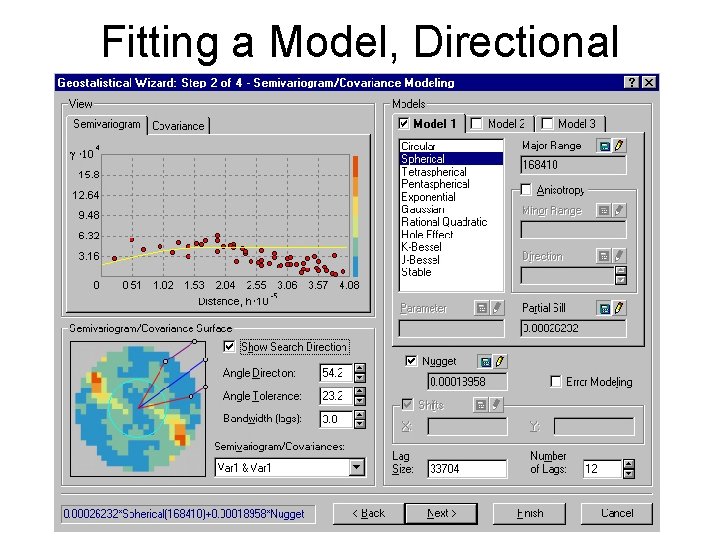Select Pentaspherical in the model list

click(451, 184)
